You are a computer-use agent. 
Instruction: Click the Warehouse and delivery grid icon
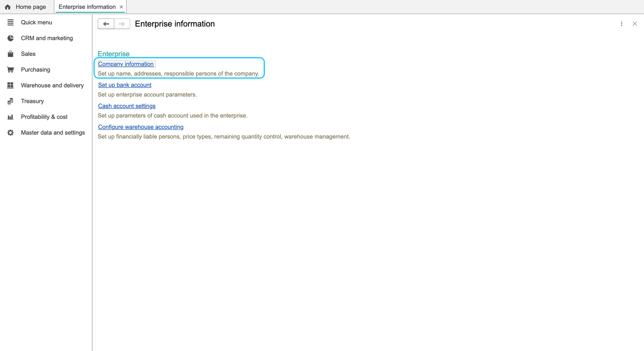(10, 85)
